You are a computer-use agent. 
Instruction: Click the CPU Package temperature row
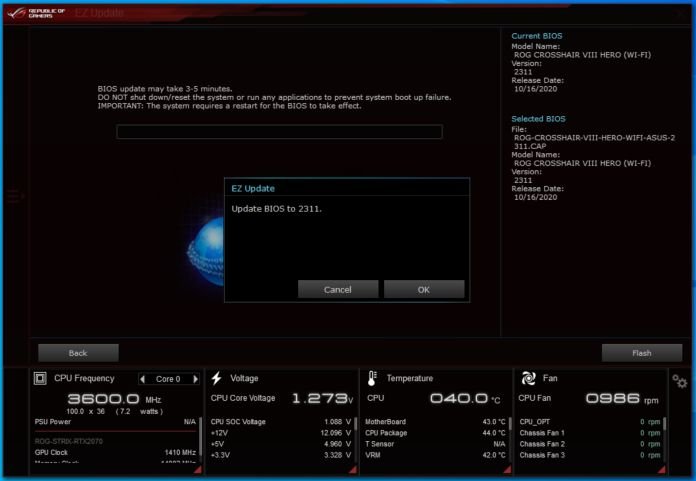[x=435, y=433]
